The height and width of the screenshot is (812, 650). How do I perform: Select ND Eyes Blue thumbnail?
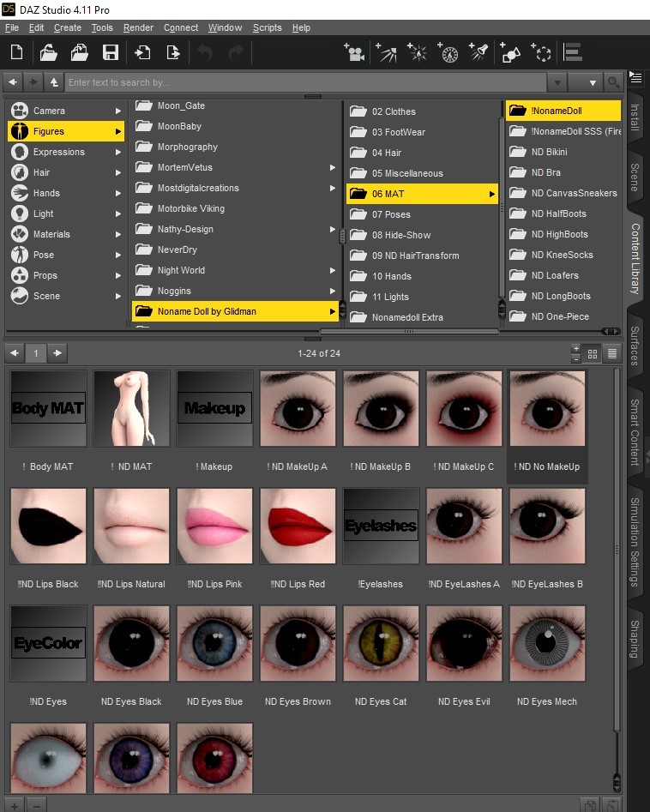point(214,644)
